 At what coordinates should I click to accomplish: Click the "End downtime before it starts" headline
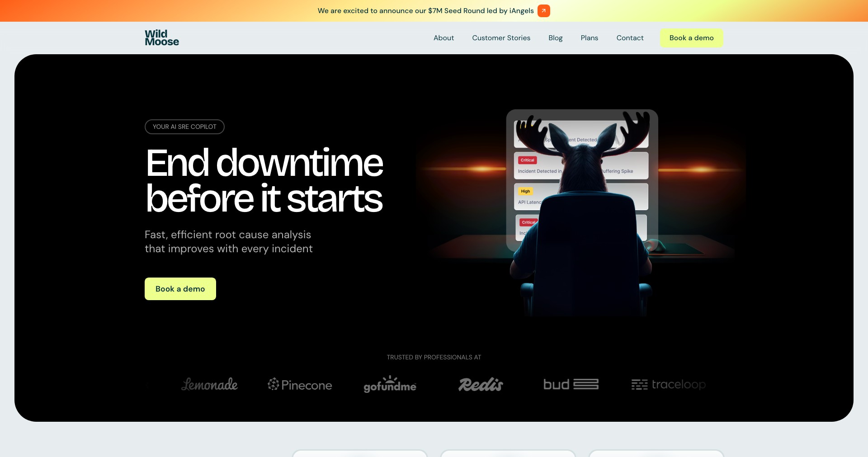point(264,180)
